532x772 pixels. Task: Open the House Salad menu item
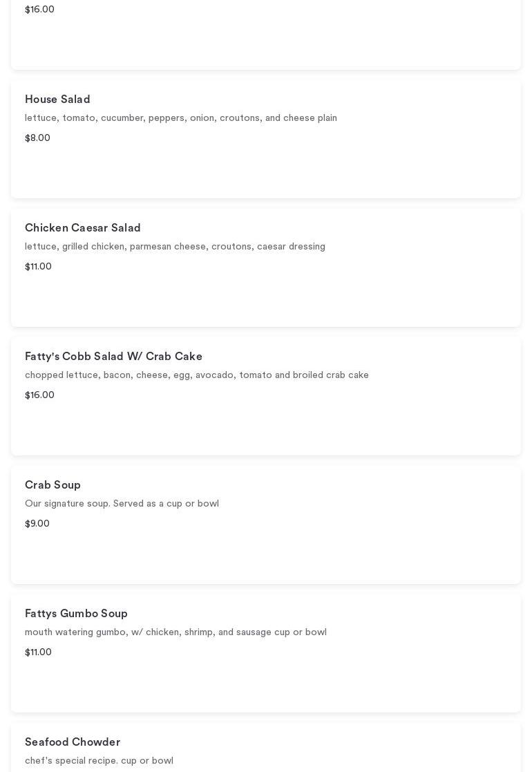coord(57,100)
